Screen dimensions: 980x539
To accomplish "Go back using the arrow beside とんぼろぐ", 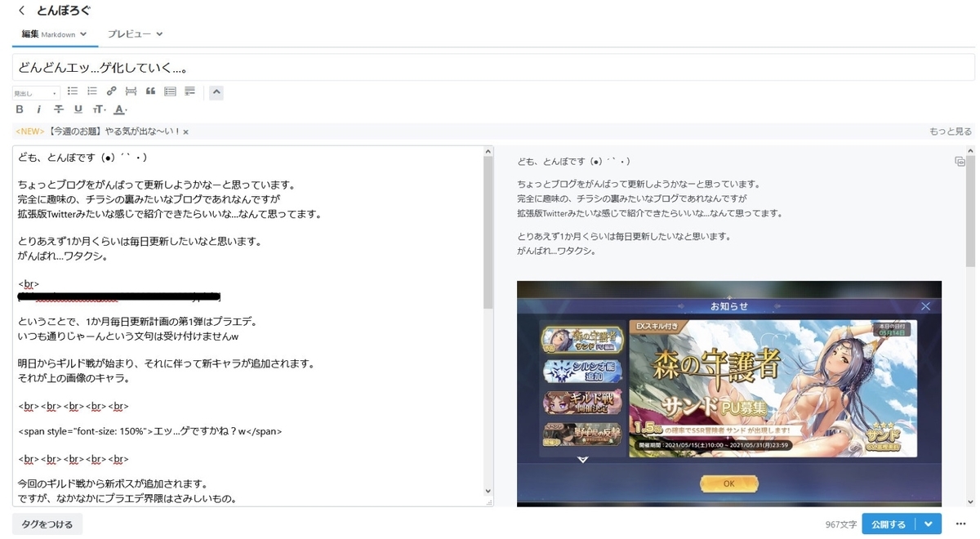I will coord(21,11).
